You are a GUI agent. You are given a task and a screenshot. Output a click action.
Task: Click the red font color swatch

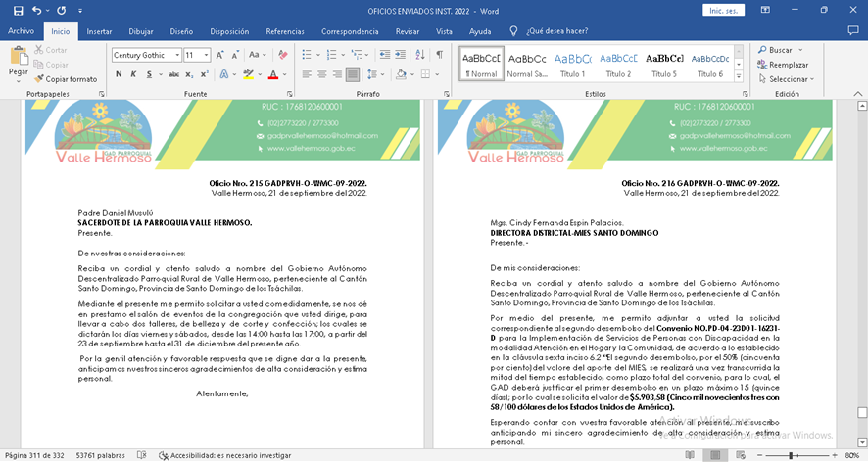(272, 74)
